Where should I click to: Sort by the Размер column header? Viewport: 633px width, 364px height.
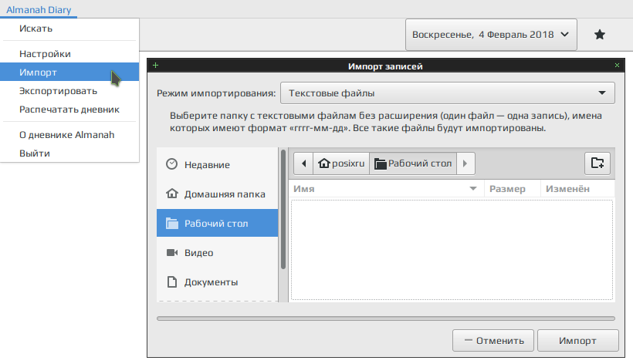[x=513, y=189]
